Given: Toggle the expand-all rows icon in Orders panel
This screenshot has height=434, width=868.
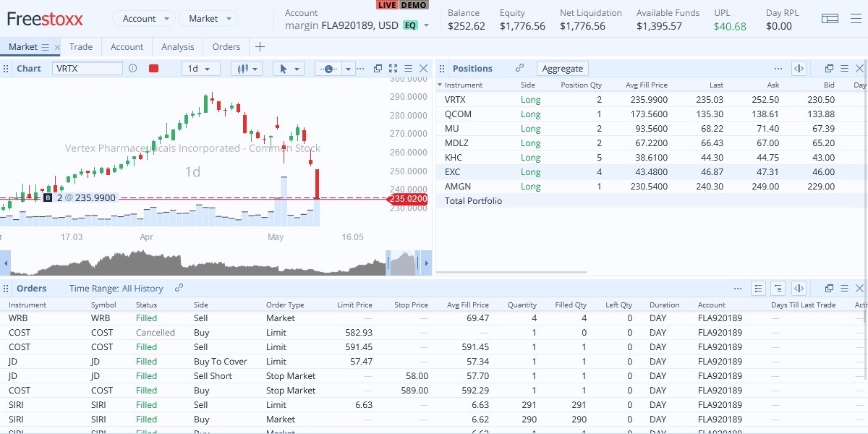Looking at the screenshot, I should point(758,289).
